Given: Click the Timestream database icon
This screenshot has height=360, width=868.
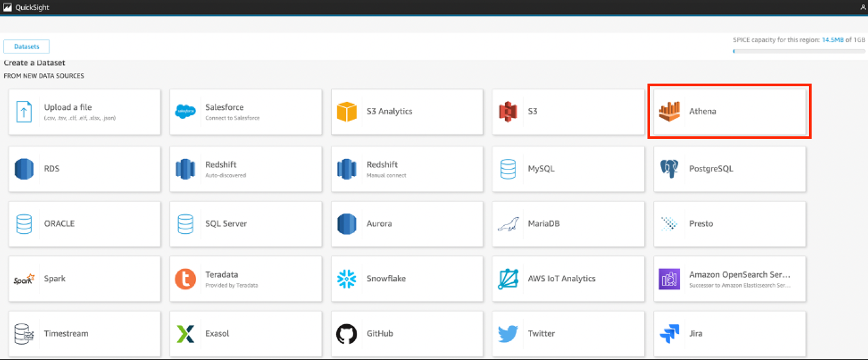Looking at the screenshot, I should coord(24,334).
